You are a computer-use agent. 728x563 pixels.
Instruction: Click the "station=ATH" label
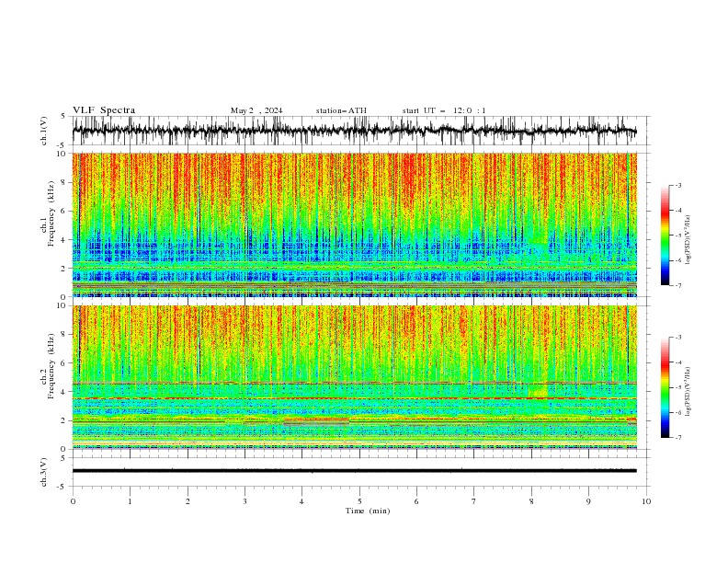click(x=341, y=110)
